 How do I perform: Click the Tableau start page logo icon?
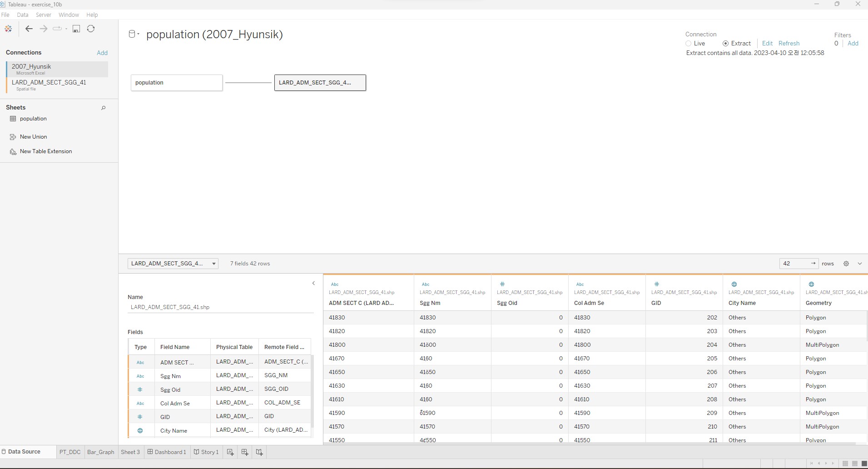[x=8, y=29]
